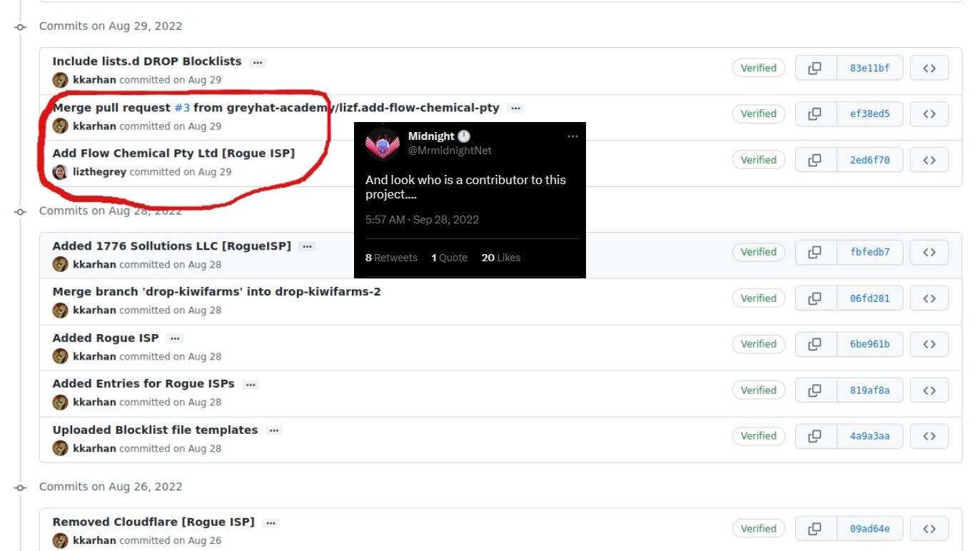The height and width of the screenshot is (551, 980).
Task: Copy SHA of the Added Rogue ISP commit
Action: [x=816, y=343]
